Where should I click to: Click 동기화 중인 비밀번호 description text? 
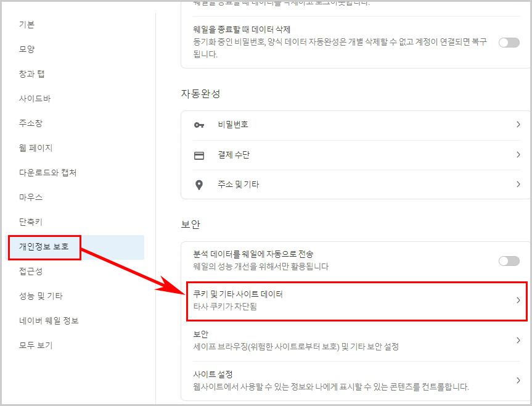coord(340,48)
